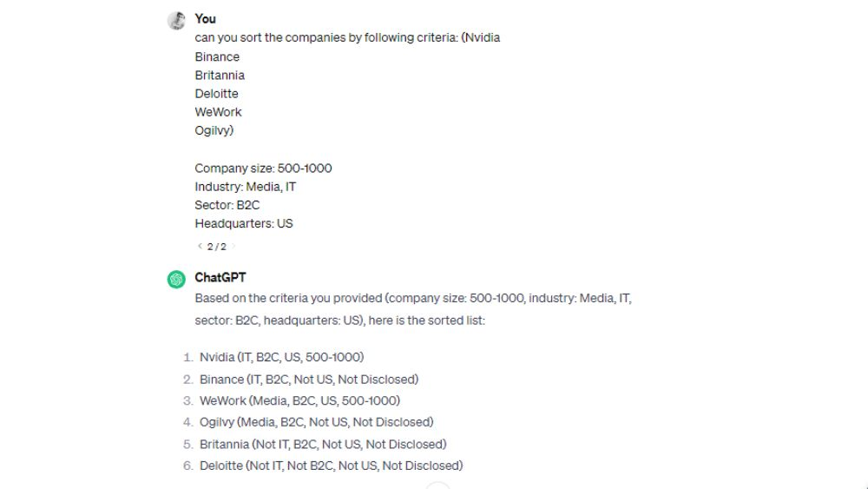This screenshot has width=868, height=489.
Task: Click "Company size: 500-1000" line in prompt
Action: click(x=263, y=168)
